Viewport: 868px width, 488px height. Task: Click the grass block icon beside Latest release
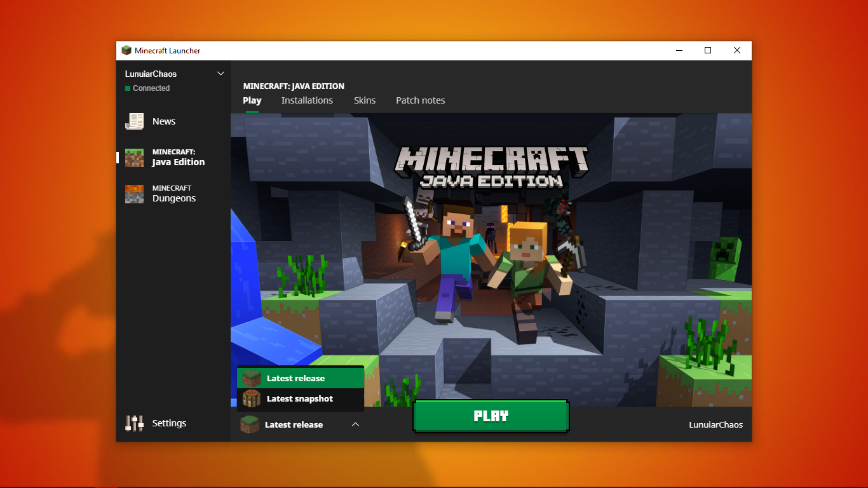pyautogui.click(x=252, y=378)
